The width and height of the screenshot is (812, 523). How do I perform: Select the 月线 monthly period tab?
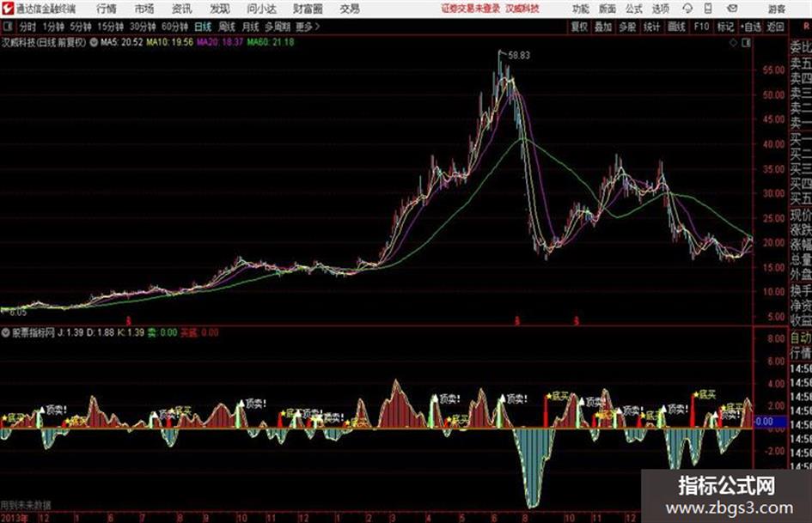251,27
